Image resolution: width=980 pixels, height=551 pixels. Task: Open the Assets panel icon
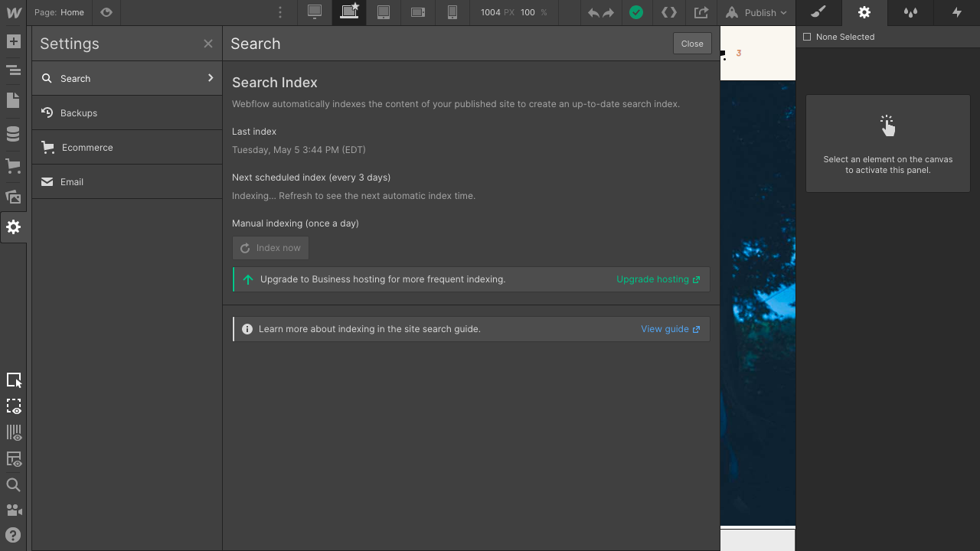(13, 197)
